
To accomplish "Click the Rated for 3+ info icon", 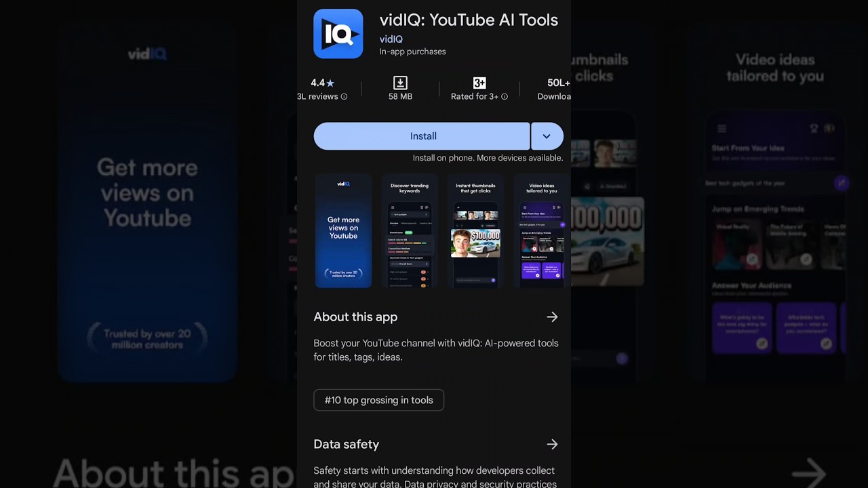I will (x=504, y=97).
